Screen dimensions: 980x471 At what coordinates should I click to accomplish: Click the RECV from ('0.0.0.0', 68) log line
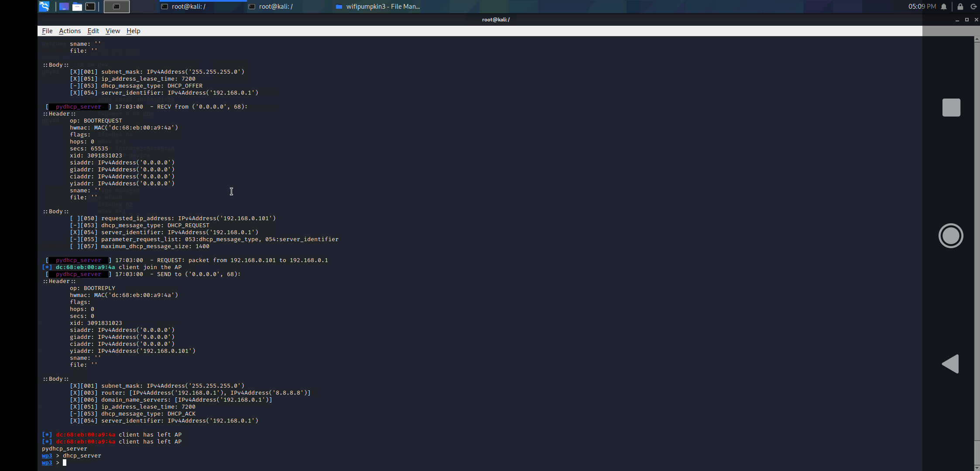[x=147, y=107]
